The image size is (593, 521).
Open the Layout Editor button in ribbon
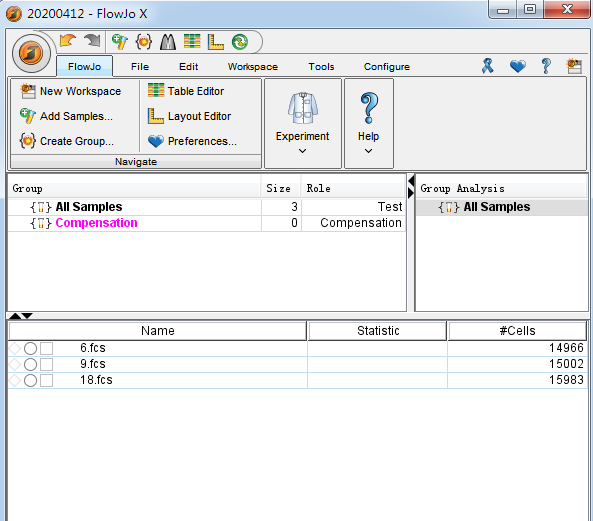click(189, 116)
